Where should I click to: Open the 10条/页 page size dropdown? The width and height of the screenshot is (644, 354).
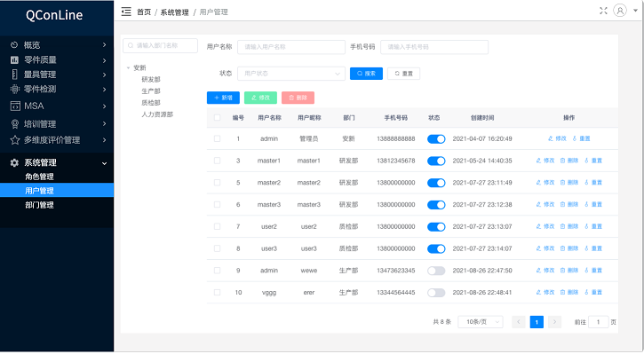pyautogui.click(x=481, y=322)
